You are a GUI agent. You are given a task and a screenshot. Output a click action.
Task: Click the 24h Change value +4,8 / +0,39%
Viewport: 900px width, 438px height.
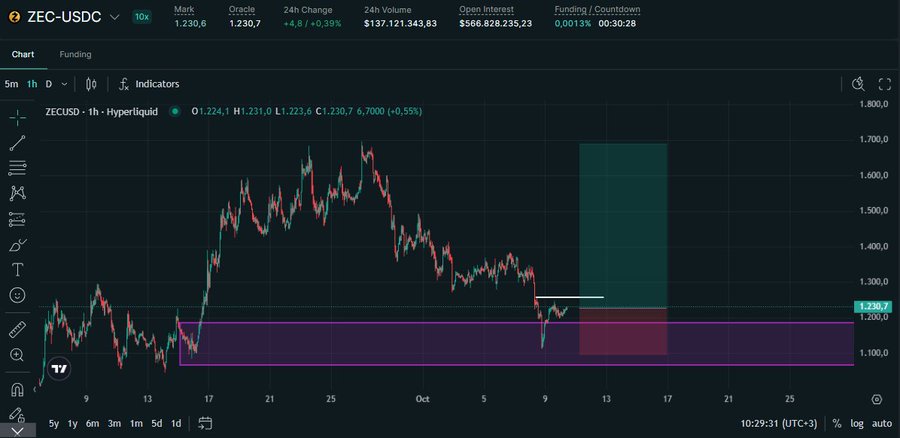coord(312,24)
